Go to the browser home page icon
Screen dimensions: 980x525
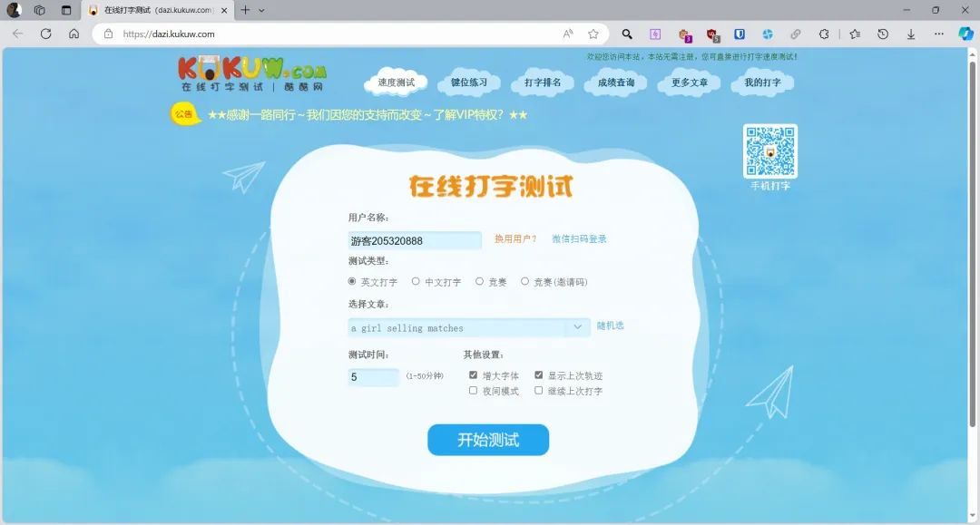click(x=73, y=34)
